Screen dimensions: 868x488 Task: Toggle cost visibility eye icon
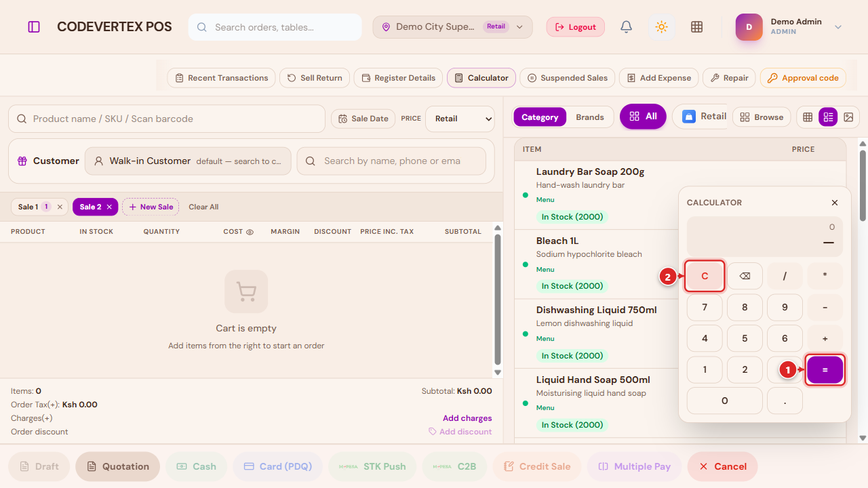pyautogui.click(x=250, y=232)
